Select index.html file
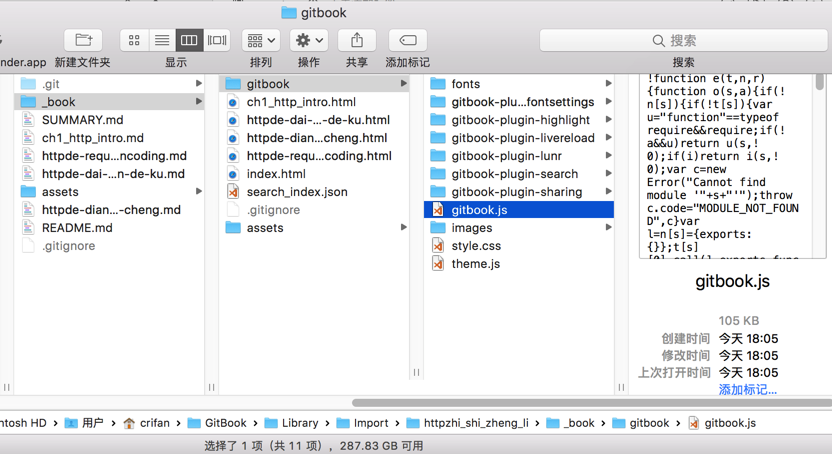This screenshot has width=832, height=454. click(314, 174)
